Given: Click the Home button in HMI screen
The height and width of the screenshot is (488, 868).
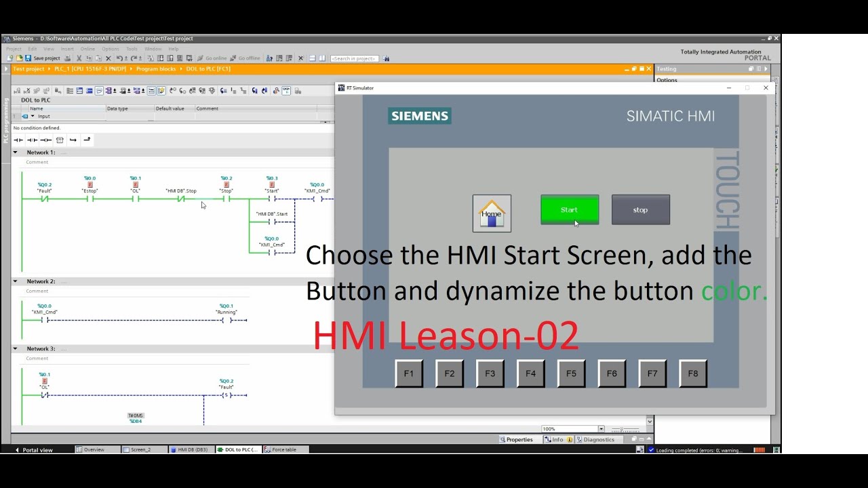Looking at the screenshot, I should coord(492,213).
